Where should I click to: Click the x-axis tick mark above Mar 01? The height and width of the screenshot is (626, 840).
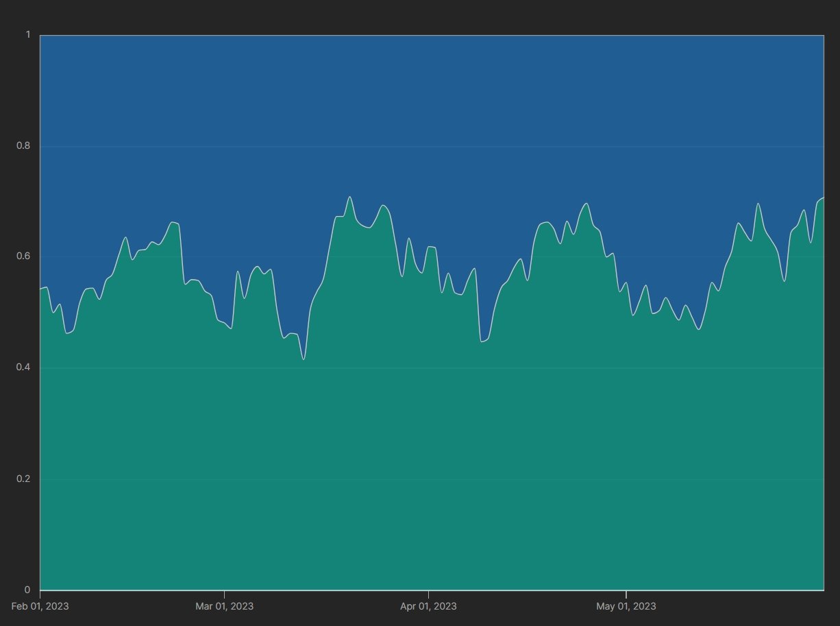pyautogui.click(x=224, y=592)
